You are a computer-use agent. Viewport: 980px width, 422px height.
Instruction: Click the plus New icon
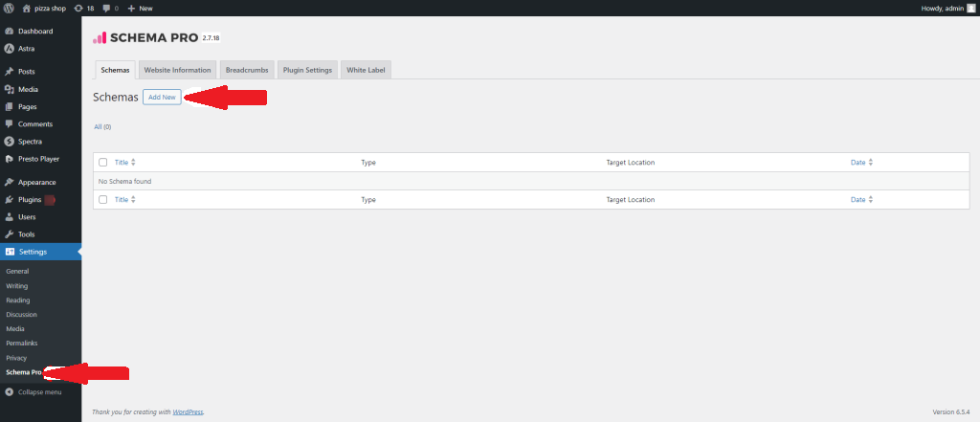point(131,8)
